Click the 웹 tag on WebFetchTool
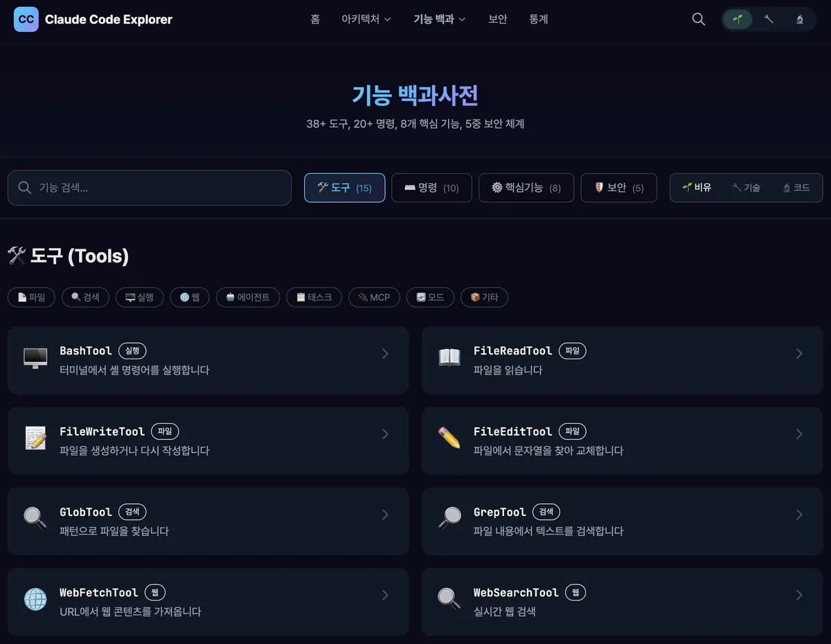 click(155, 593)
